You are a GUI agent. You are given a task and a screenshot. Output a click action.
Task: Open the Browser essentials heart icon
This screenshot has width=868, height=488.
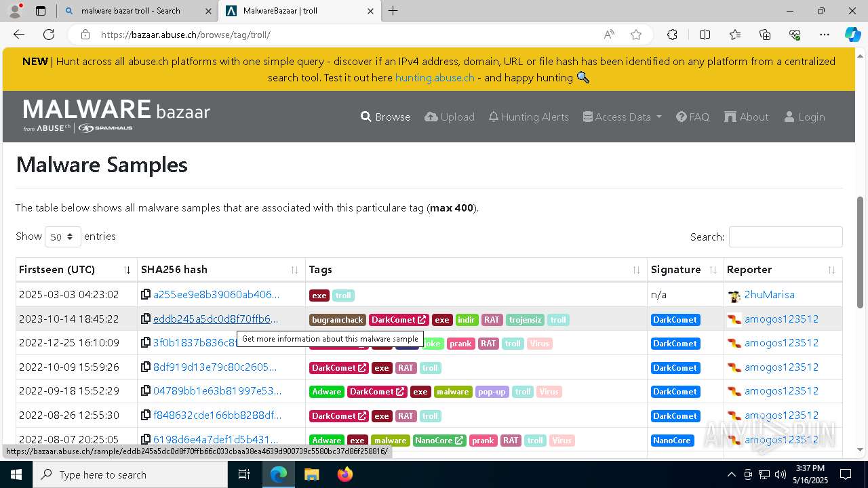(x=795, y=35)
